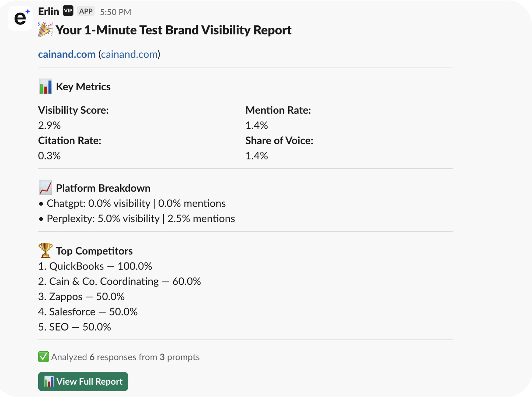This screenshot has width=532, height=397.
Task: Click the Visibility Score value 2.9%
Action: [49, 125]
